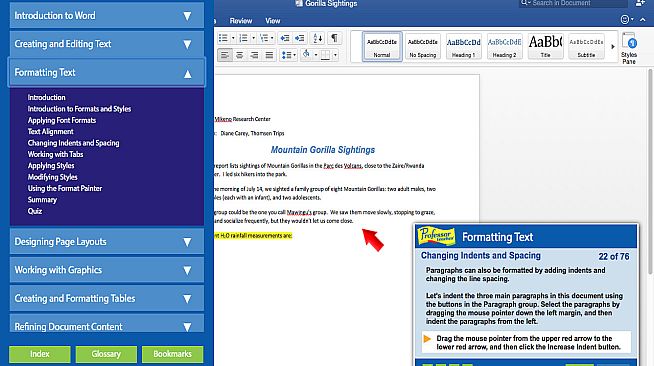Open Using the Format Painter lesson
Viewport: 654px width, 366px height.
coord(65,188)
